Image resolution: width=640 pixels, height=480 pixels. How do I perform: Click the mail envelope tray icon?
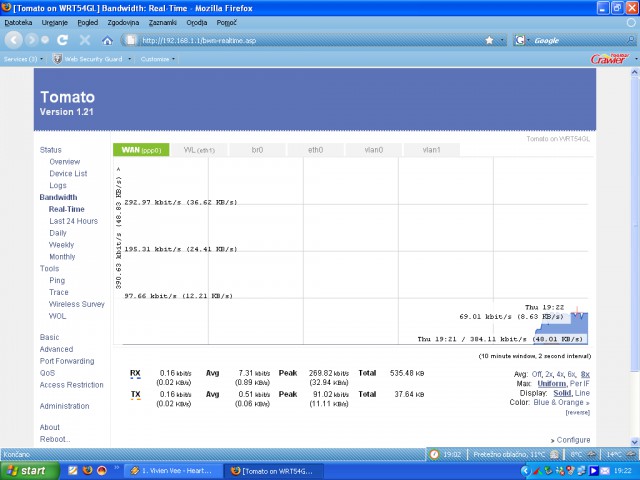[604, 471]
